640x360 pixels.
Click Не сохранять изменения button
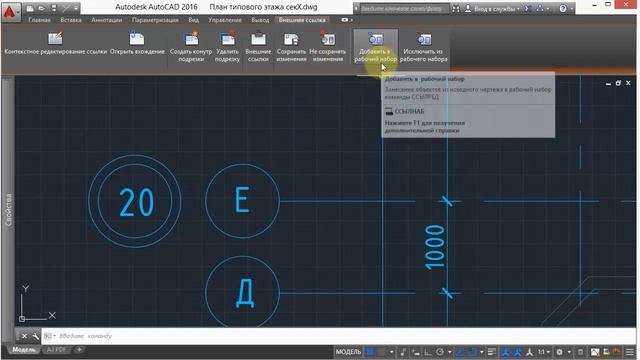click(x=327, y=47)
